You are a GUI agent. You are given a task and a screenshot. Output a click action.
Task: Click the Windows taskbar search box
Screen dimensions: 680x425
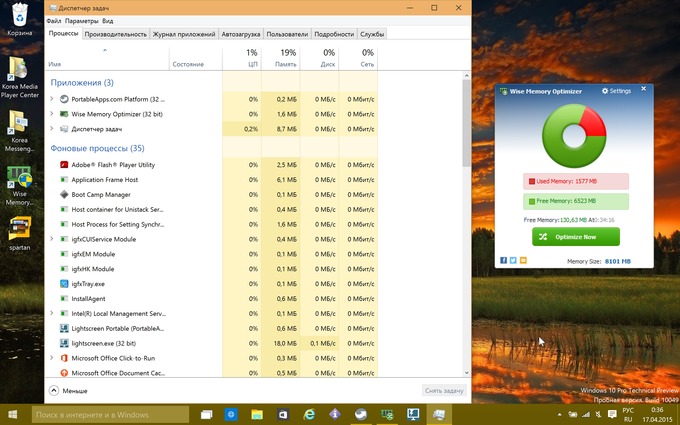tap(110, 414)
